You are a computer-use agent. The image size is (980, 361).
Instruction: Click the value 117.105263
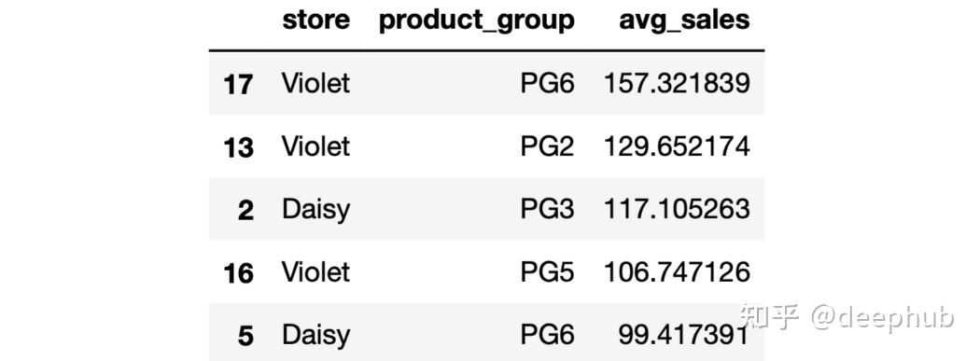pos(677,209)
